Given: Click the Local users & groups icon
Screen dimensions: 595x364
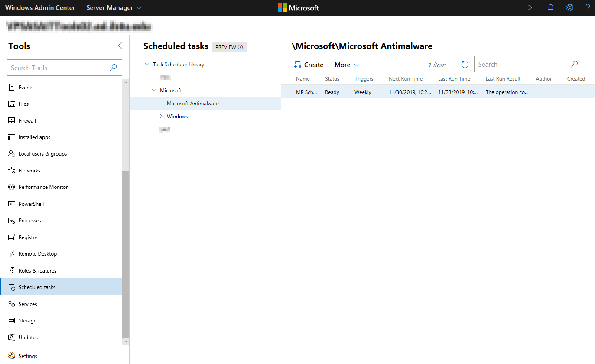Looking at the screenshot, I should (12, 154).
